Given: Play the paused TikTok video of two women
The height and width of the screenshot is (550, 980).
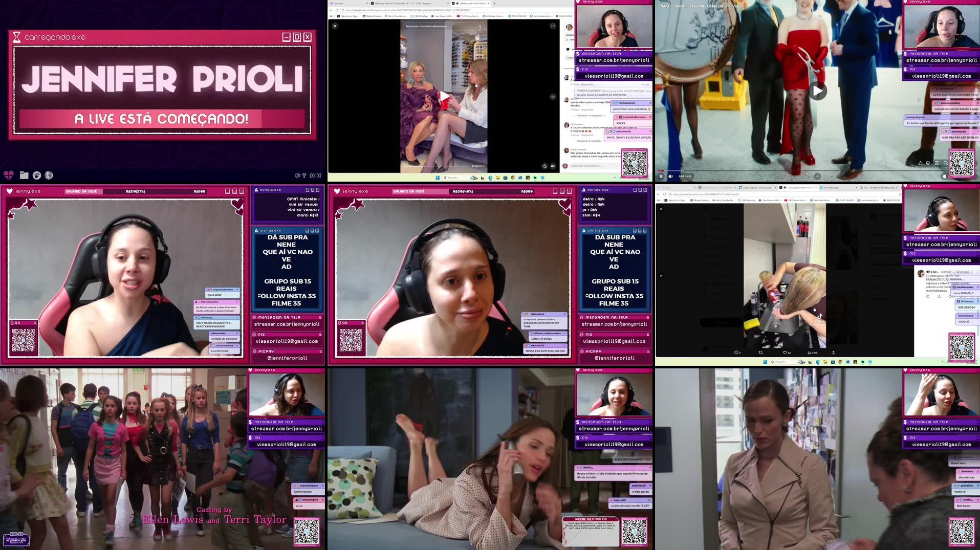Looking at the screenshot, I should pyautogui.click(x=444, y=96).
